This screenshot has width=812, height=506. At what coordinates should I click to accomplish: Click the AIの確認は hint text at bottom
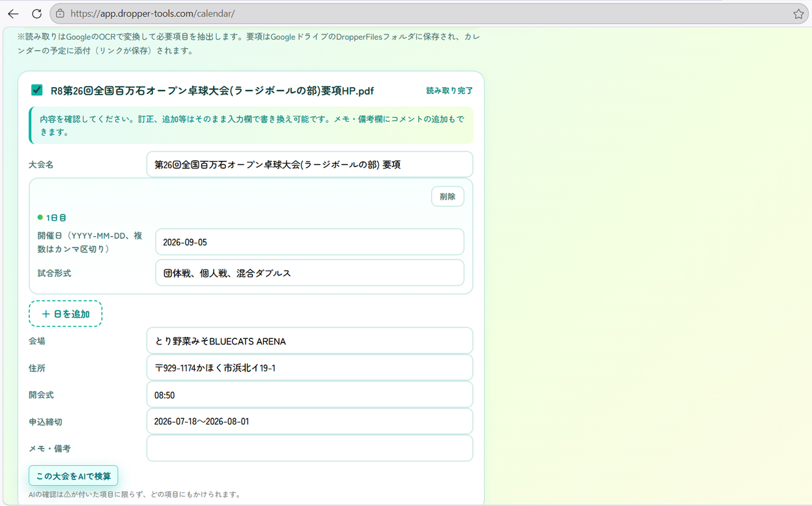135,495
